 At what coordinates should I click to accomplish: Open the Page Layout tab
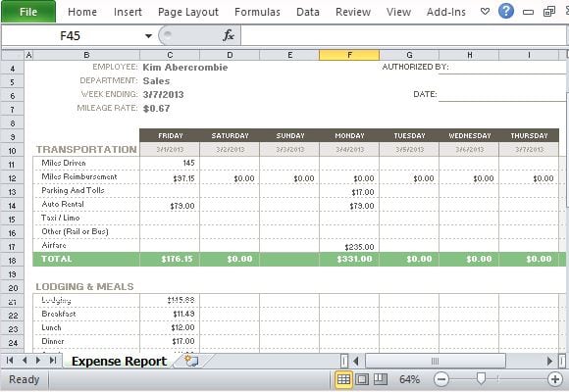click(x=188, y=12)
